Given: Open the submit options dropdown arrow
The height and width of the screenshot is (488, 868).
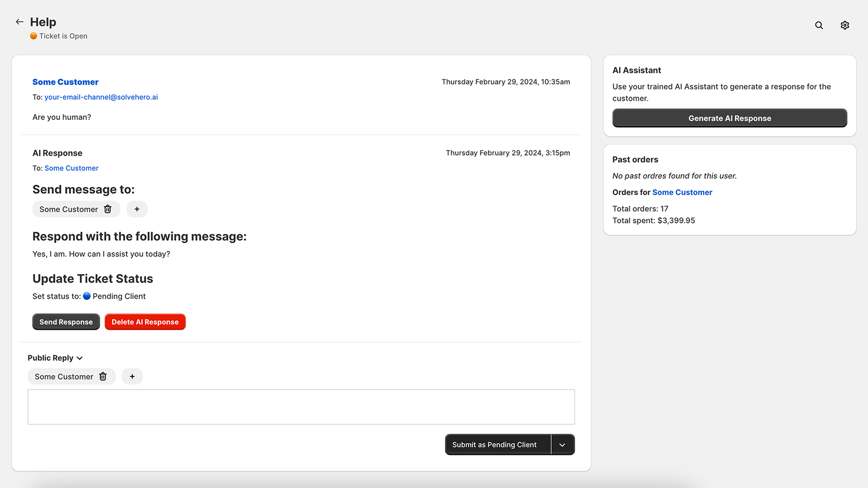Looking at the screenshot, I should pos(563,445).
